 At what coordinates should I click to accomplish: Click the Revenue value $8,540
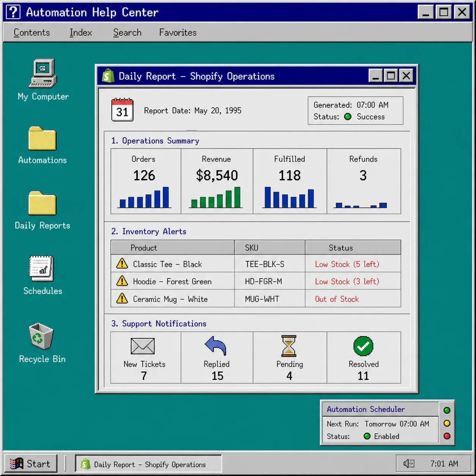217,175
